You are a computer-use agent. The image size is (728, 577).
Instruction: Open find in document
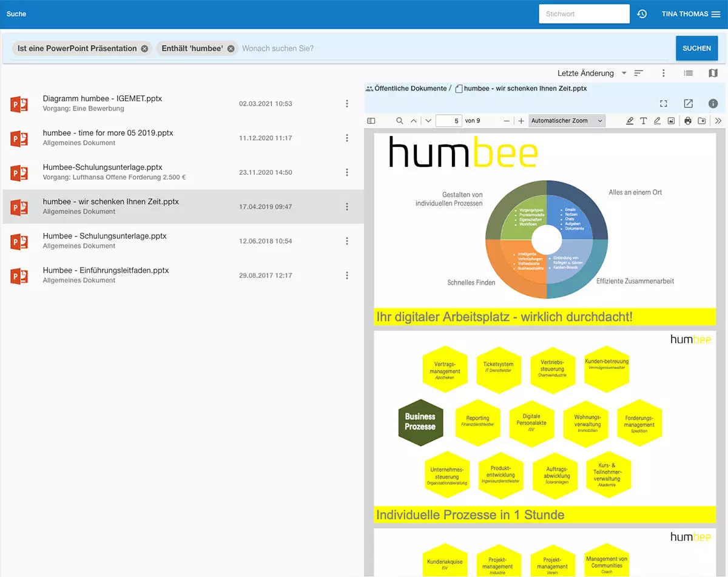click(x=400, y=121)
